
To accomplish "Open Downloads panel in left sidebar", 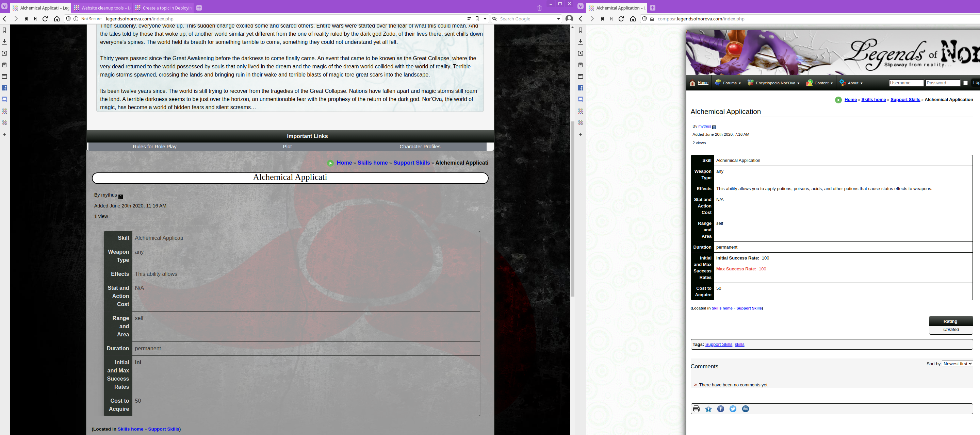I will tap(4, 42).
